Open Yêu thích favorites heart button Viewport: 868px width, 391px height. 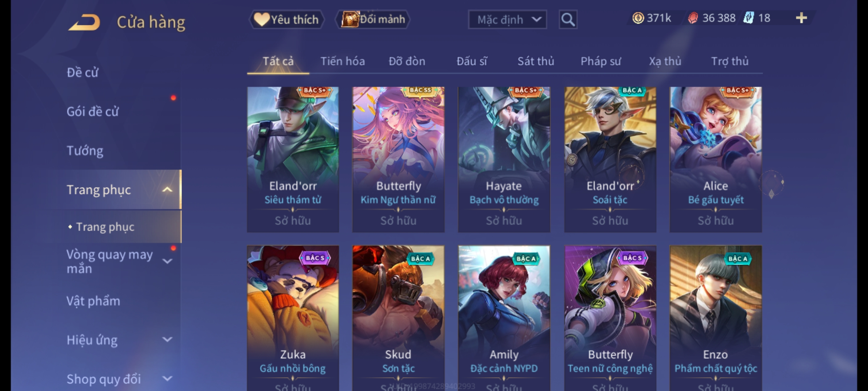286,20
